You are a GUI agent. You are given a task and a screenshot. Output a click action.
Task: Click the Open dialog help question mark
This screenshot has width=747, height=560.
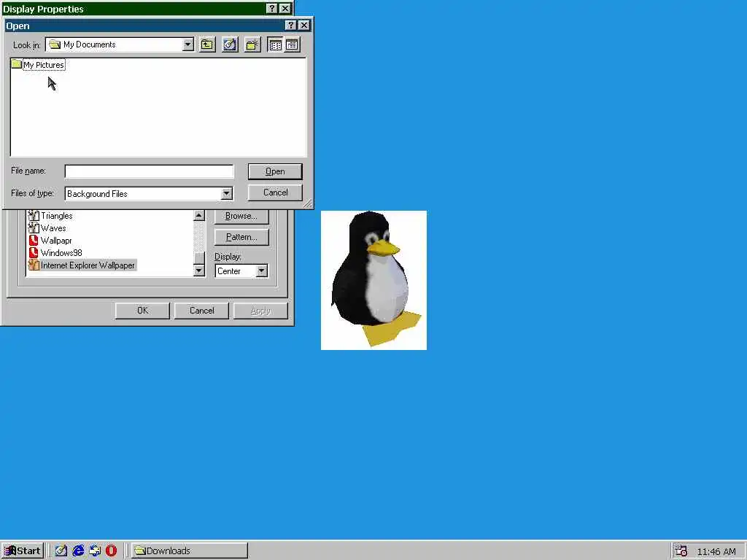pyautogui.click(x=290, y=26)
